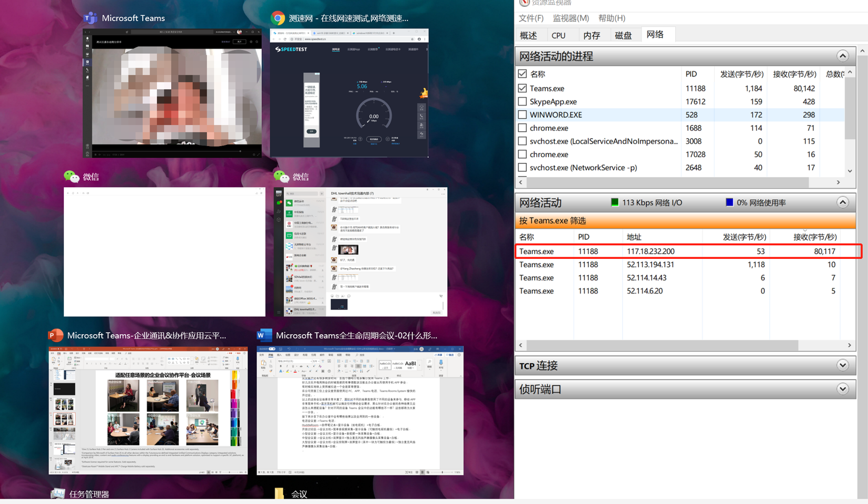This screenshot has height=504, width=868.
Task: Click the process list scroll-up arrow
Action: tap(850, 72)
